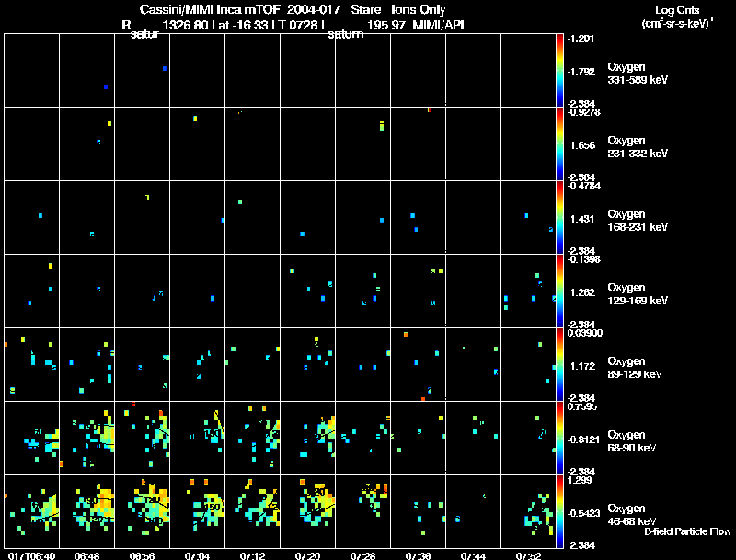This screenshot has height=560, width=736.
Task: Click the '07:20' time axis label
Action: [x=308, y=556]
